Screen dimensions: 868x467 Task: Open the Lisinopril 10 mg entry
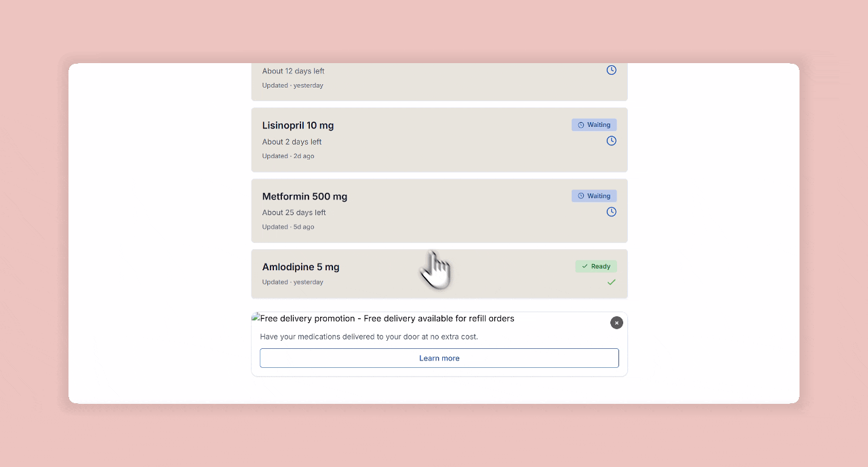click(x=298, y=126)
